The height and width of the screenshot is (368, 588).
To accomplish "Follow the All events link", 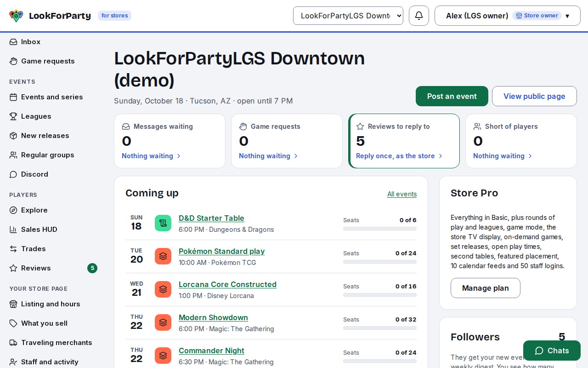I will (402, 194).
